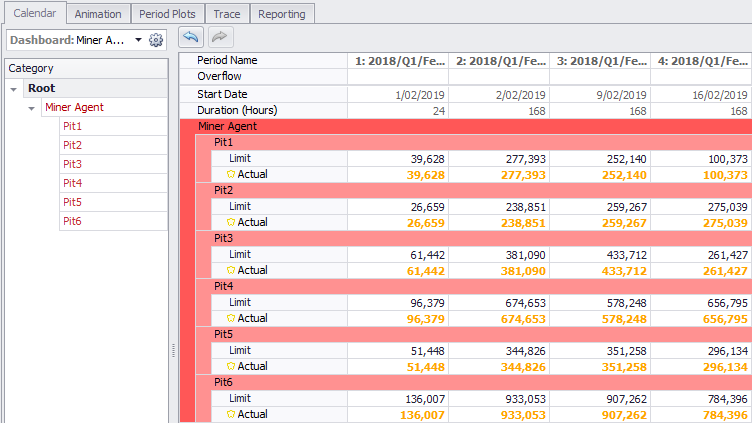Click the Pit1 Actual row icon
This screenshot has width=752, height=423.
coord(231,174)
